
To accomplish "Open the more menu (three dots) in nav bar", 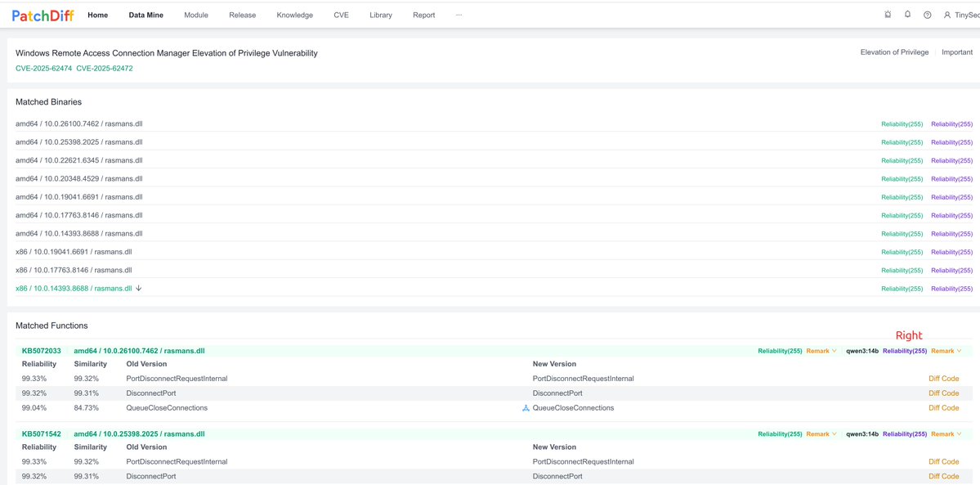I will pos(459,15).
